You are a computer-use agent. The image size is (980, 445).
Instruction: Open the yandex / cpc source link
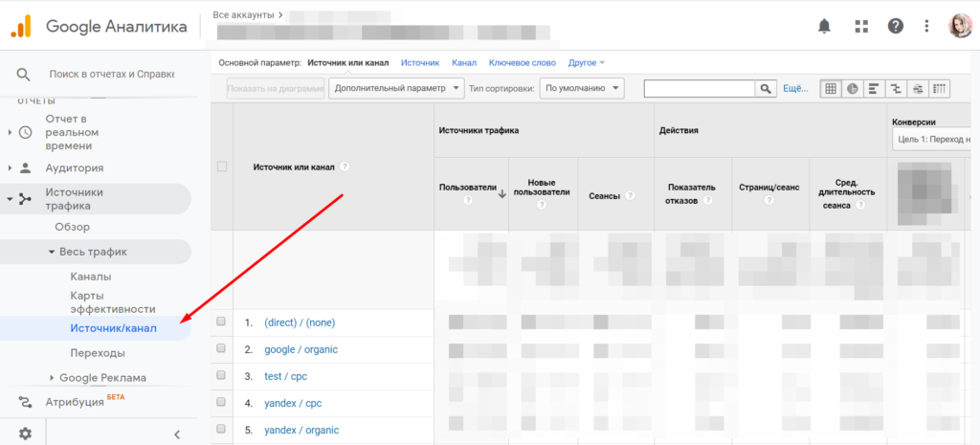pos(295,403)
